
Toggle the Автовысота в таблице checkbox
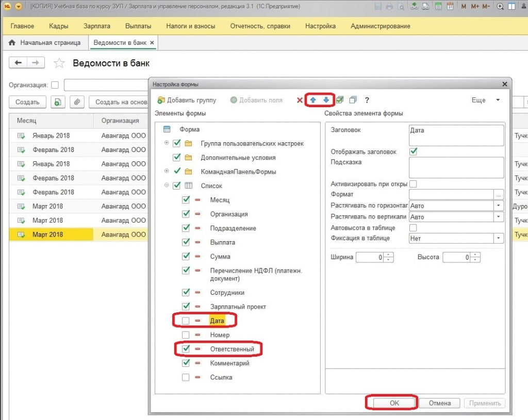(x=413, y=227)
